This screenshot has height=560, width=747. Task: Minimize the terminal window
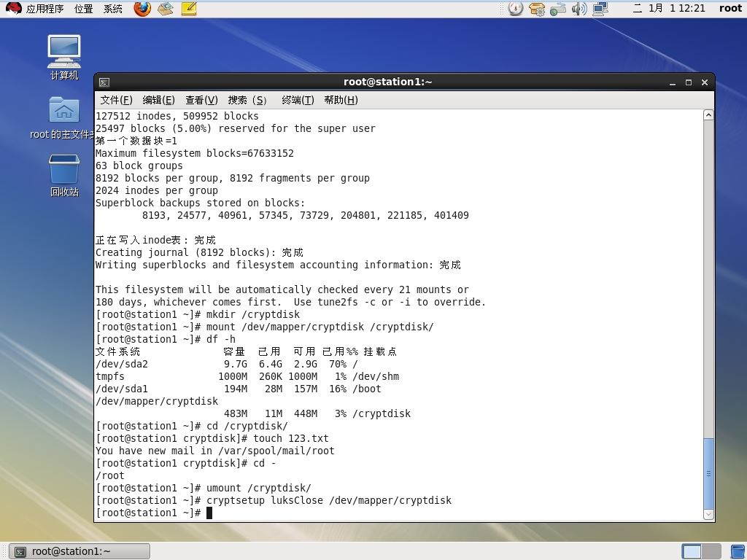pos(673,83)
